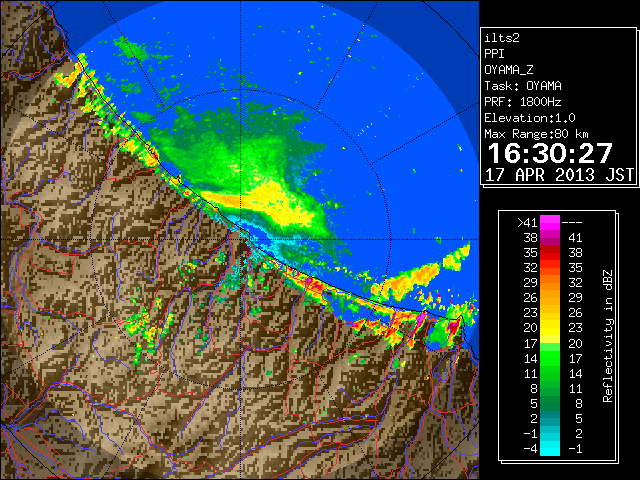Click the 'PRF: 1800Hz' text
This screenshot has width=640, height=480.
523,102
